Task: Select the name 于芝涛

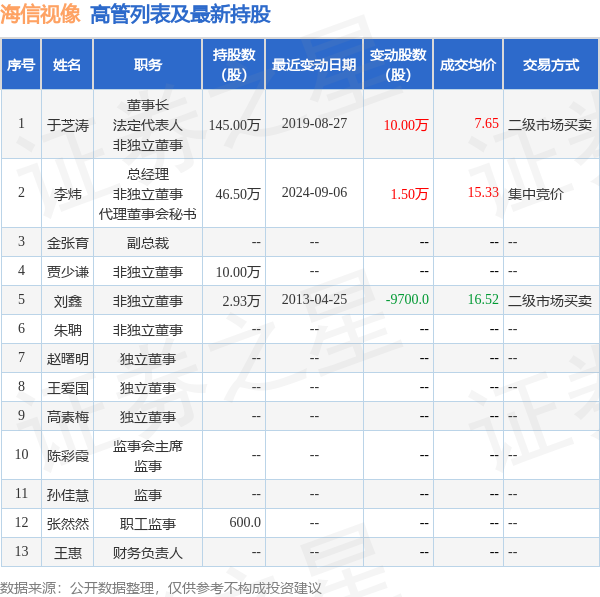Action: pos(68,125)
